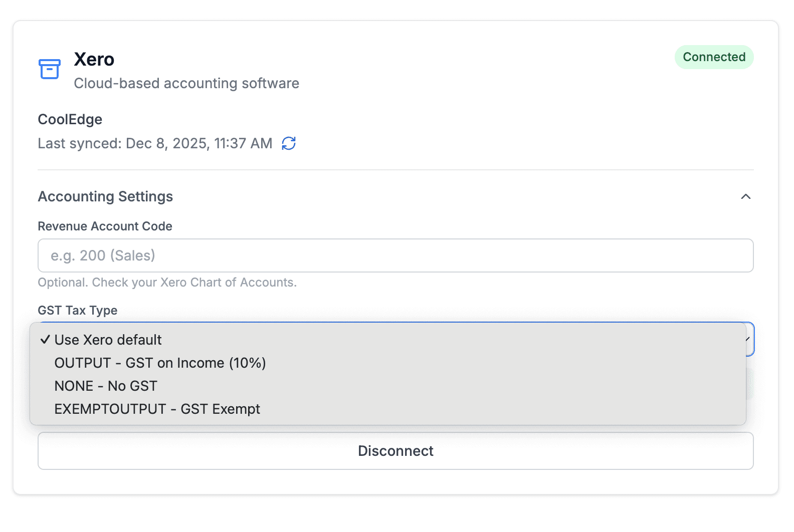This screenshot has width=794, height=532.
Task: Click the Revenue Account Code label
Action: pyautogui.click(x=105, y=226)
